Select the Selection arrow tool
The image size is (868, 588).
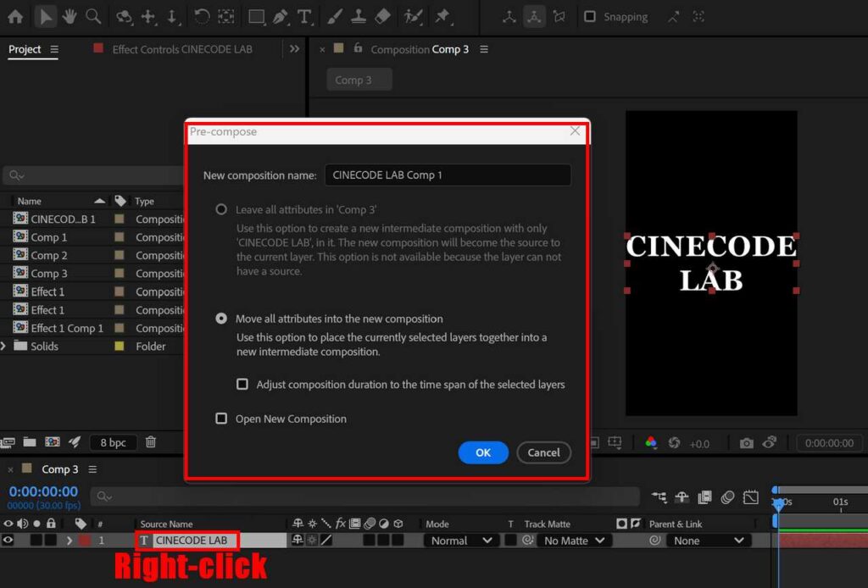coord(46,17)
